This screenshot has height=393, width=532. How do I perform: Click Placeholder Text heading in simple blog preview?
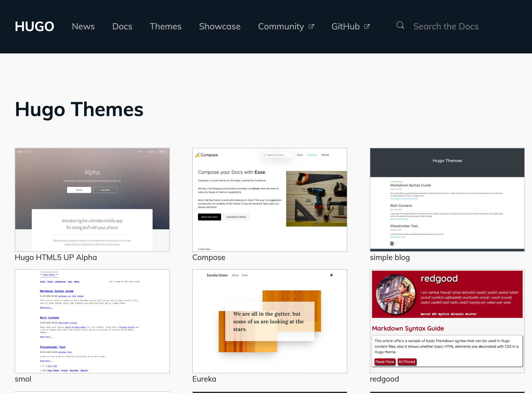(404, 226)
